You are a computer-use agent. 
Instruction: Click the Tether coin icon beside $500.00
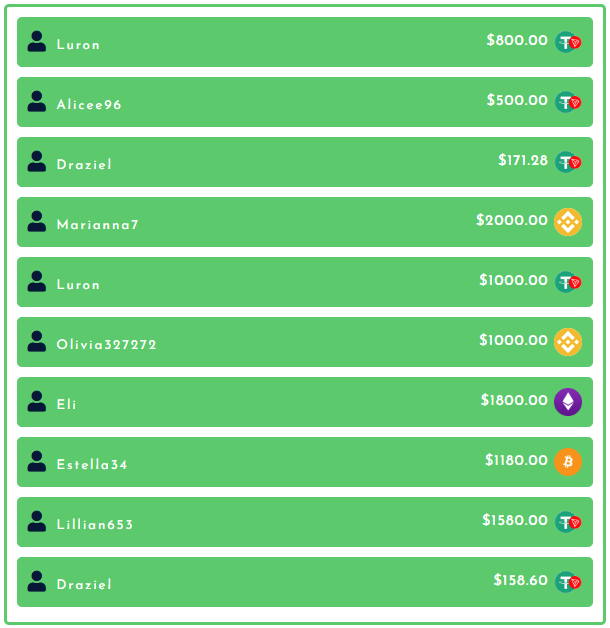click(568, 102)
